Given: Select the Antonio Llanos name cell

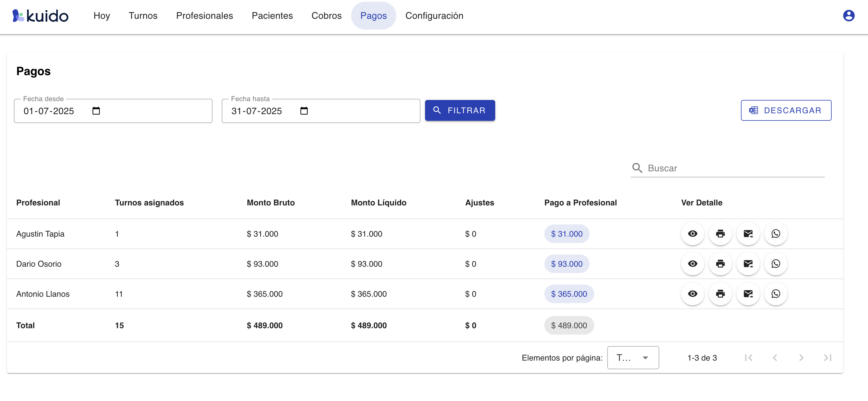Looking at the screenshot, I should tap(43, 294).
